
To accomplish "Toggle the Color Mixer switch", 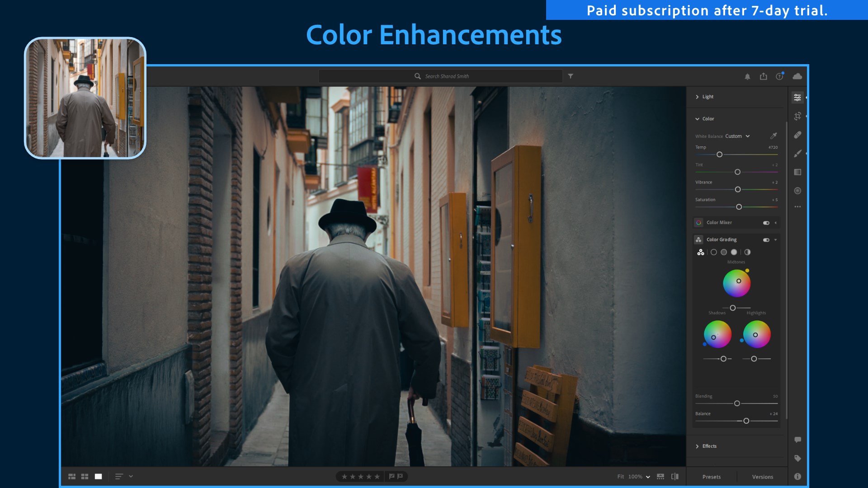I will click(766, 223).
